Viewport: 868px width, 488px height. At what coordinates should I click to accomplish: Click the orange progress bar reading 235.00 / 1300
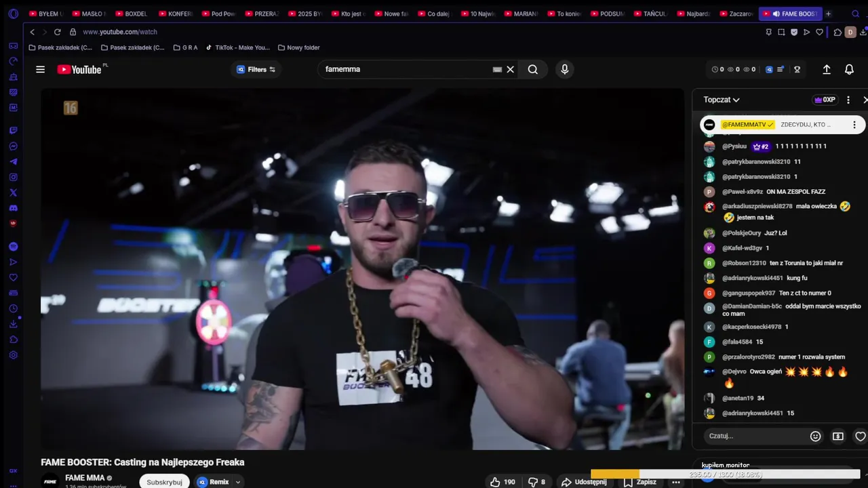(x=725, y=474)
